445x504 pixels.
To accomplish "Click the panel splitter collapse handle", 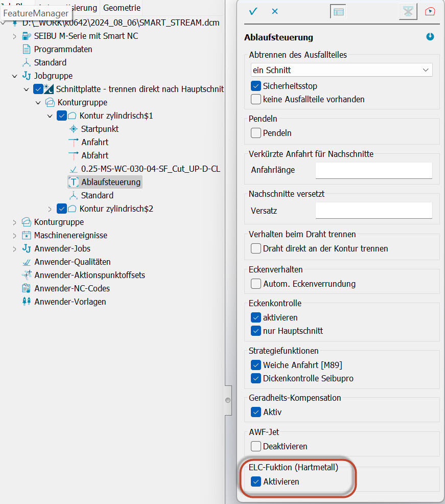I will tap(227, 400).
